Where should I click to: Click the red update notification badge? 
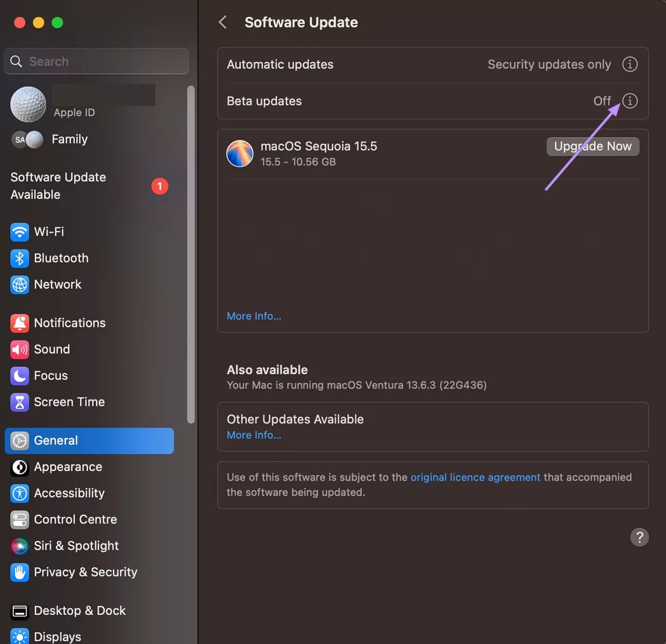tap(160, 186)
